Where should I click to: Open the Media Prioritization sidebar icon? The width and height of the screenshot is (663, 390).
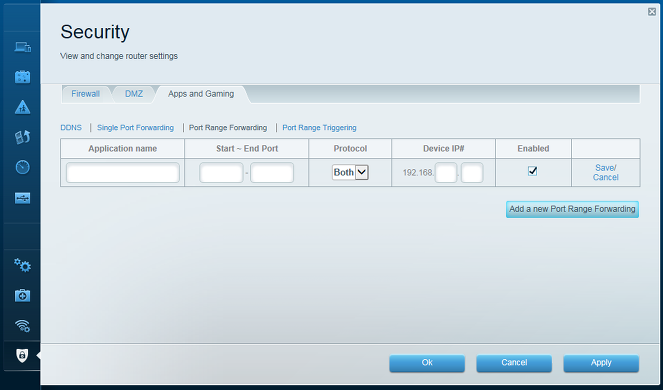point(22,137)
